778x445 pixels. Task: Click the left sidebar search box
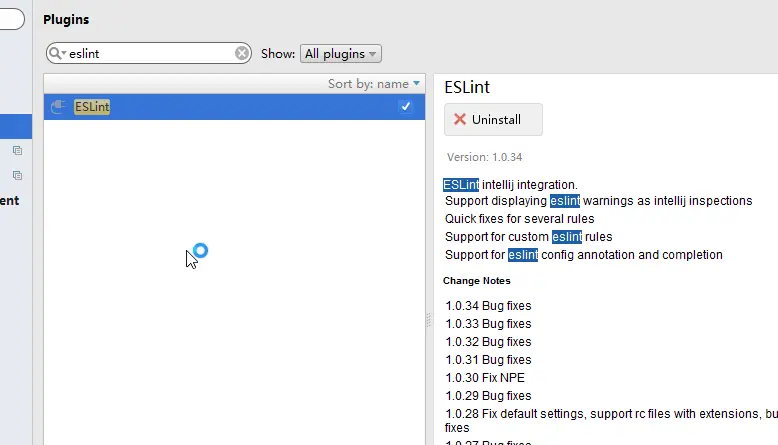pyautogui.click(x=12, y=19)
